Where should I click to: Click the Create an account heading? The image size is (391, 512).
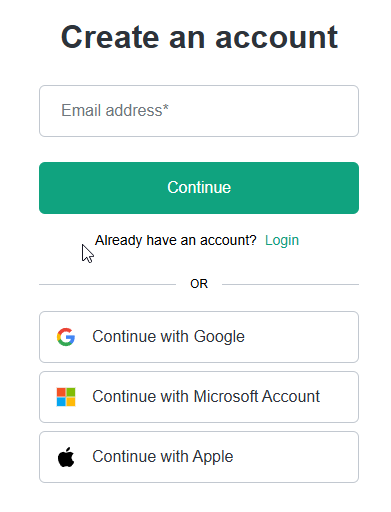(x=199, y=37)
